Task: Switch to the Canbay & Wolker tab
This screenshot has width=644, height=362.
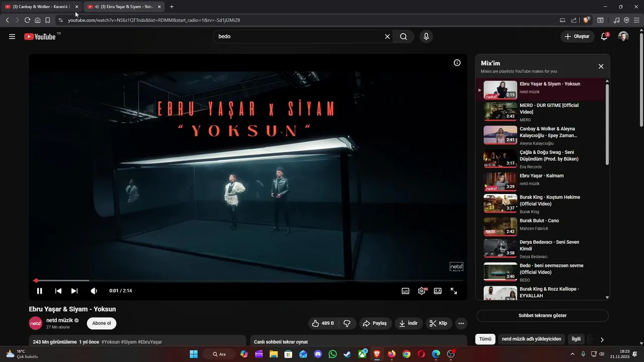Action: [x=41, y=7]
